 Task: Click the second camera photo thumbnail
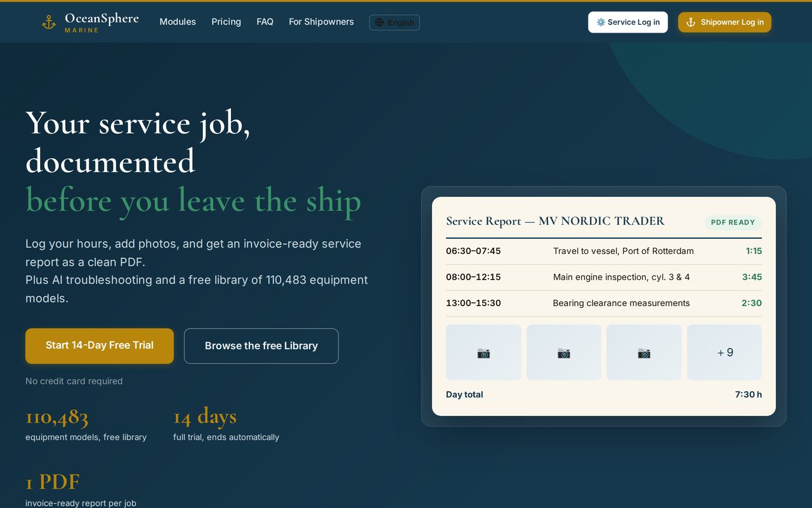coord(564,352)
